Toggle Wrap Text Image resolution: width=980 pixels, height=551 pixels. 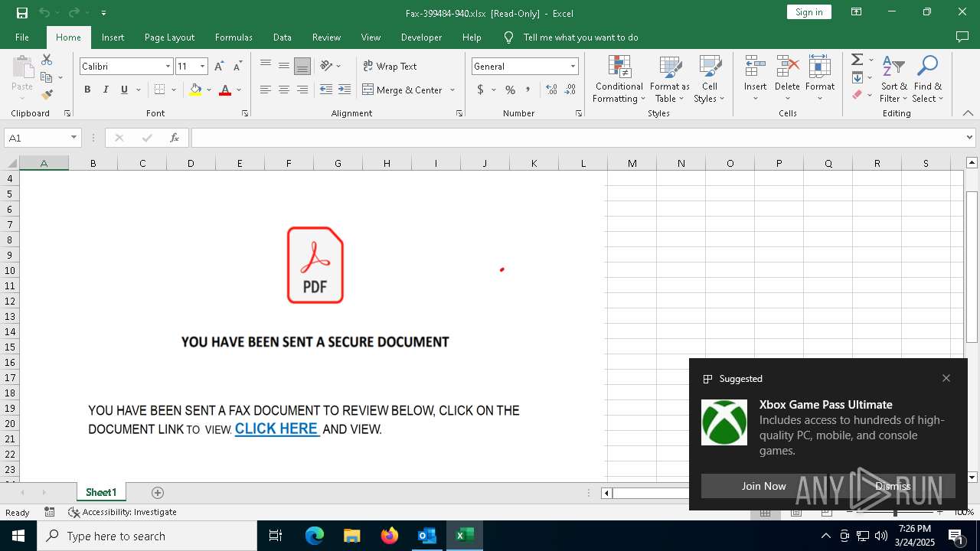coord(390,66)
